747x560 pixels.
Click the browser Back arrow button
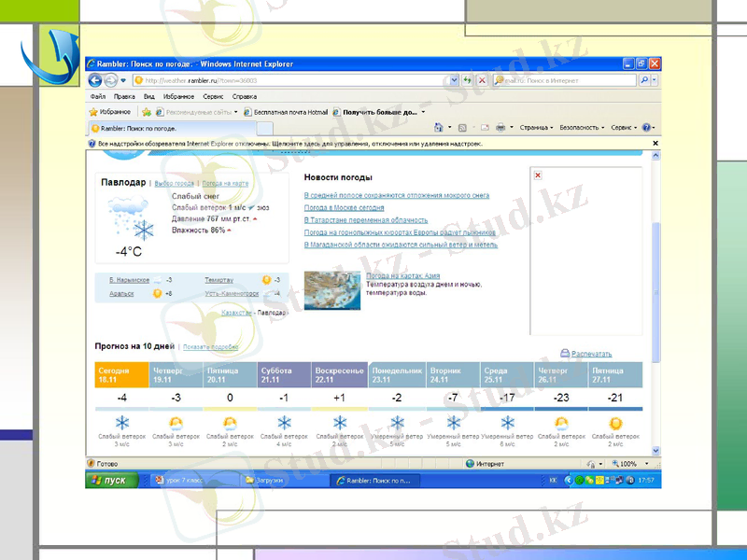(94, 80)
